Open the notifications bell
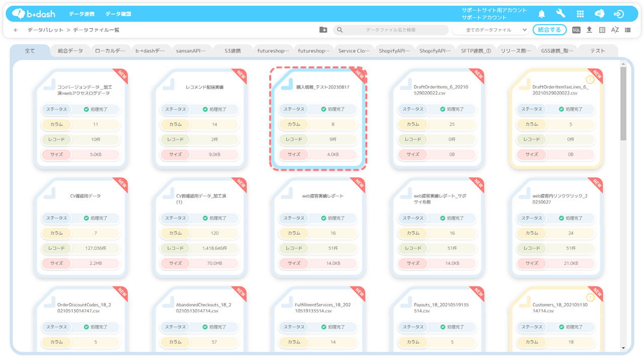This screenshot has width=644, height=362. click(x=542, y=14)
